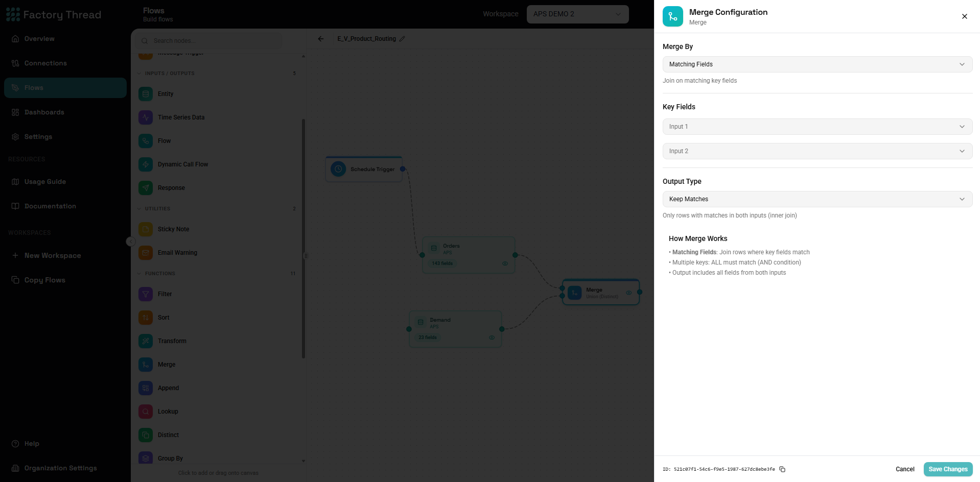Copy the merge node ID with the copy icon
Screen dimensions: 980x482
pyautogui.click(x=782, y=469)
